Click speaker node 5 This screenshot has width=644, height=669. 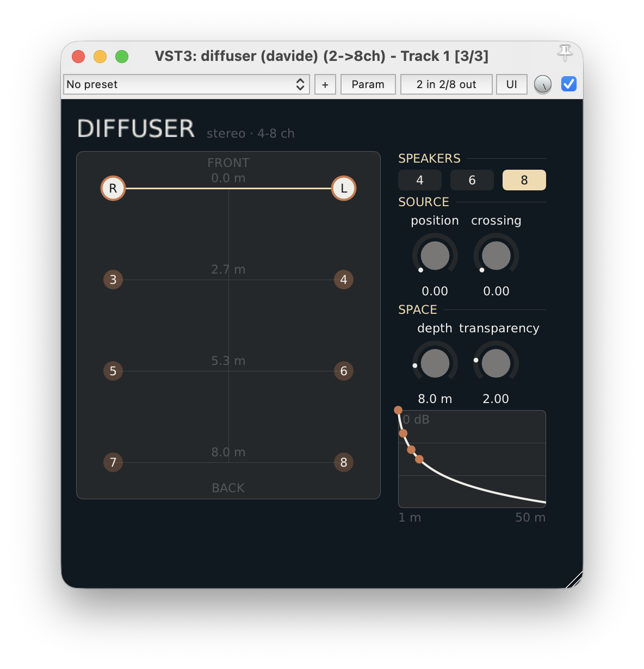click(x=113, y=371)
